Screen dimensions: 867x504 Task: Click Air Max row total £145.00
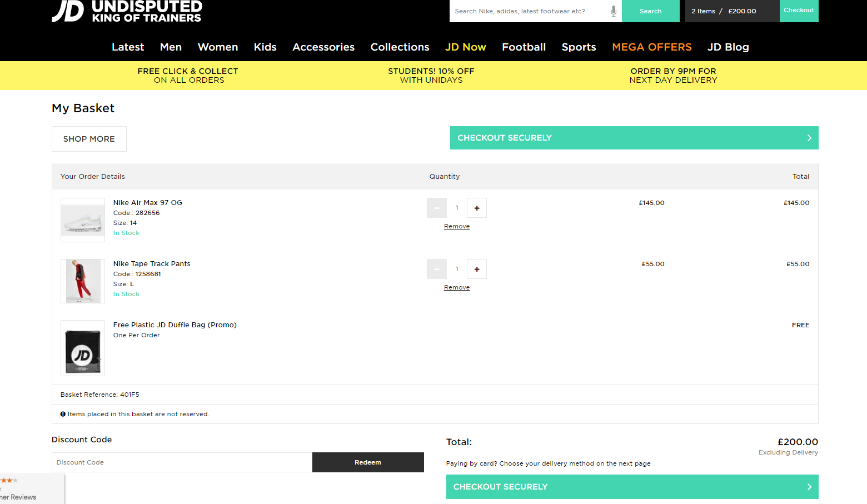796,203
